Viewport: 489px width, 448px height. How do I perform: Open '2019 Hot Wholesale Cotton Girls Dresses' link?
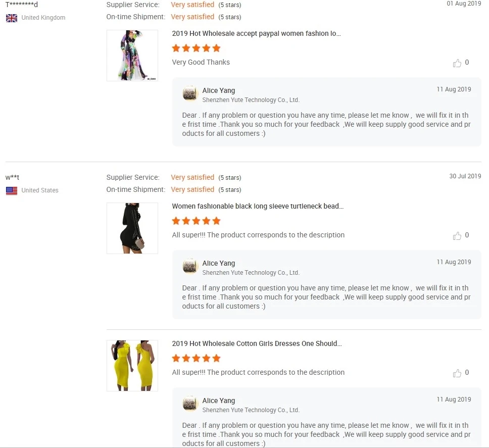[257, 343]
